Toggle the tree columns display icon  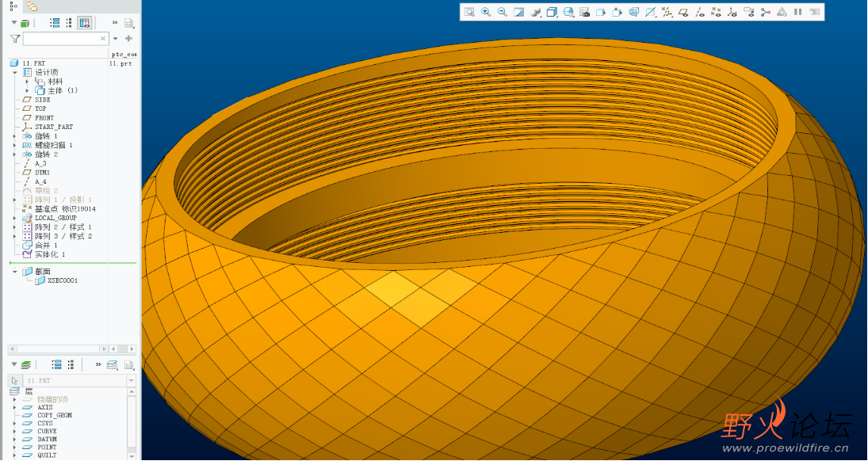pyautogui.click(x=84, y=23)
